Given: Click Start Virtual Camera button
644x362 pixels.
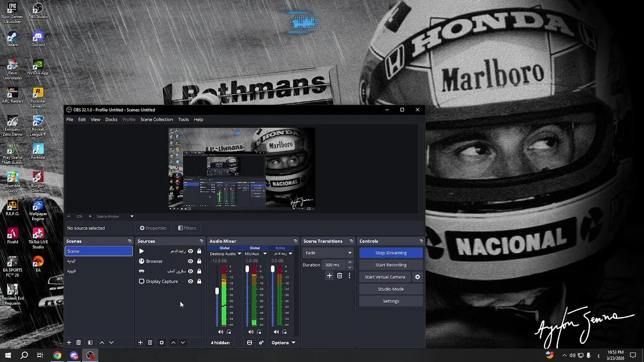Looking at the screenshot, I should tap(385, 277).
